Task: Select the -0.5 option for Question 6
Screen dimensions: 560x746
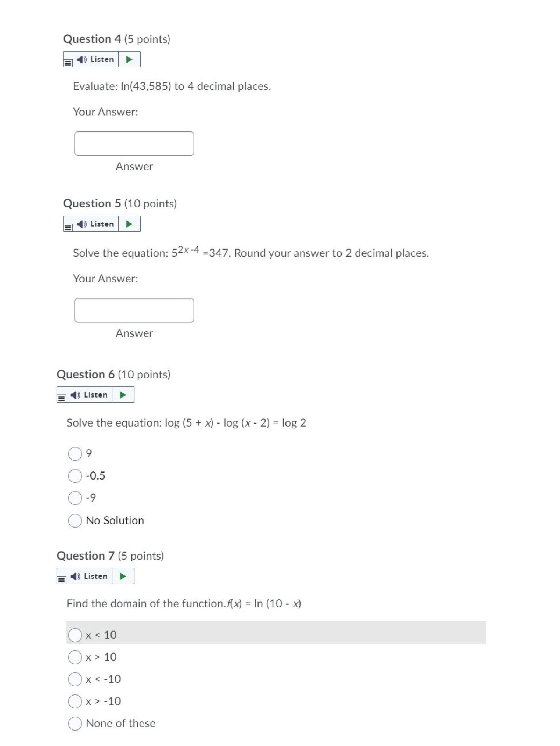Action: click(75, 476)
